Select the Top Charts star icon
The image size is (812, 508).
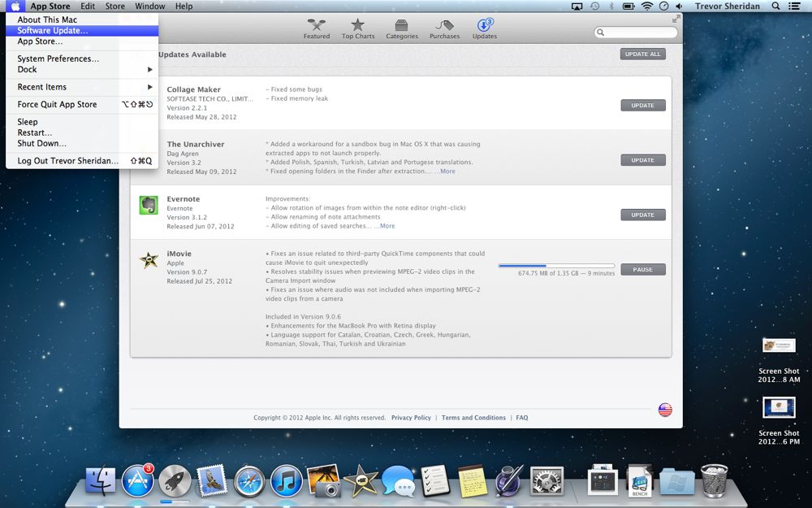point(358,28)
